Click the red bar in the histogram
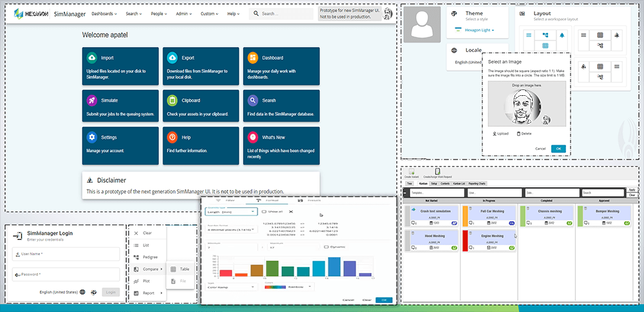 pos(225,273)
